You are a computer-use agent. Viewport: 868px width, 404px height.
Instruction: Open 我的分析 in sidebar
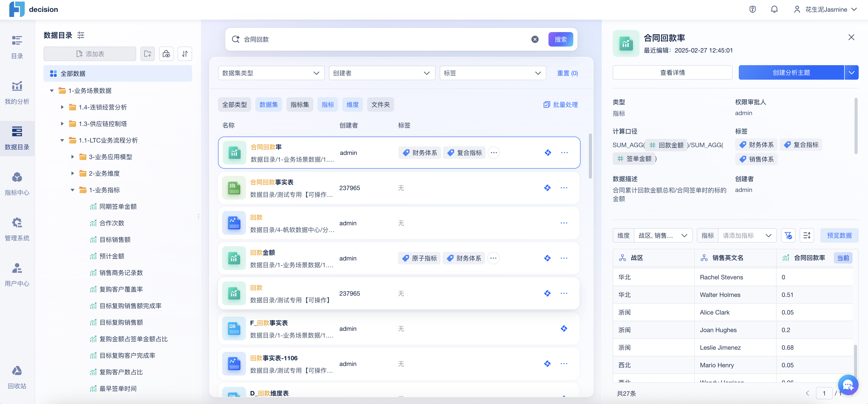click(x=17, y=93)
